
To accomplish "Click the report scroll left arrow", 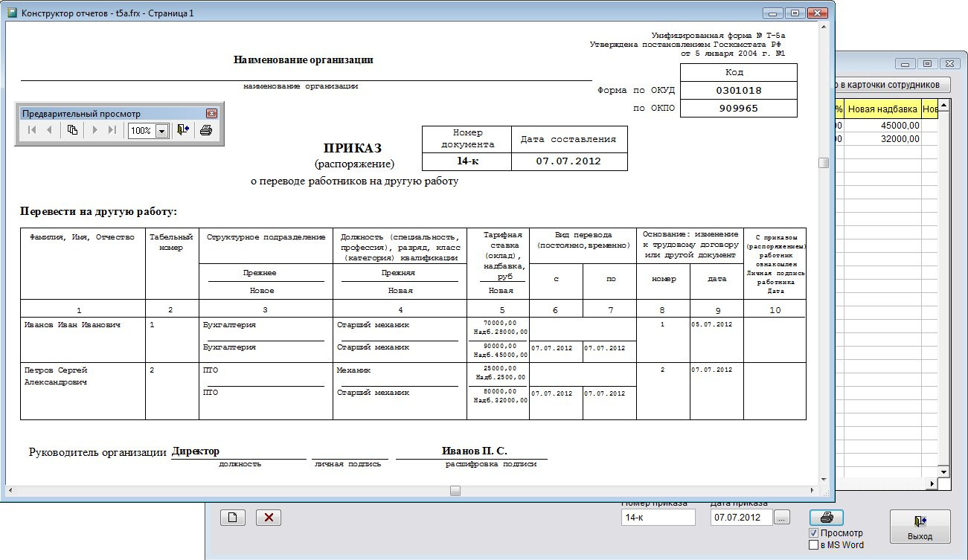I will [11, 490].
